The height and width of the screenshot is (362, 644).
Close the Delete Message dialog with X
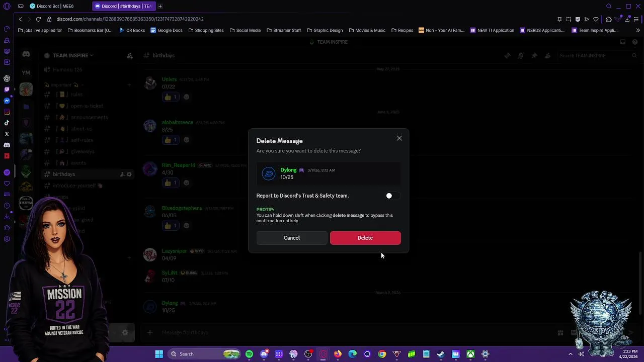click(399, 138)
